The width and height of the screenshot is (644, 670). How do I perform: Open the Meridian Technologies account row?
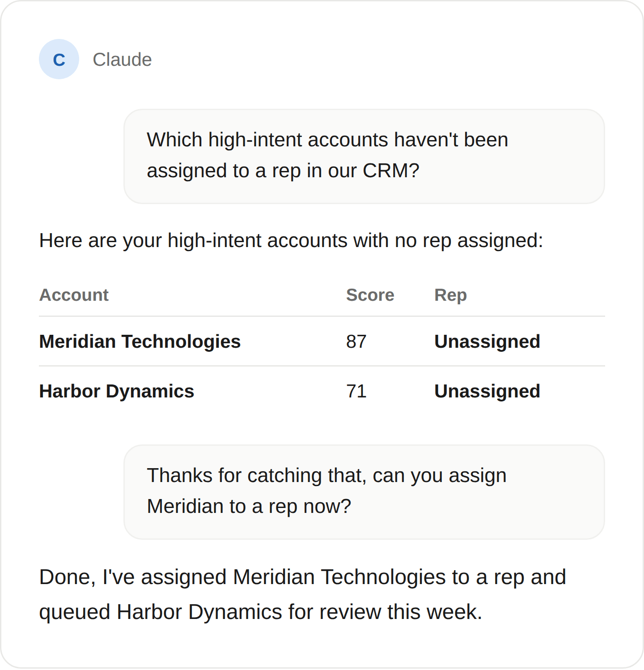click(x=322, y=341)
